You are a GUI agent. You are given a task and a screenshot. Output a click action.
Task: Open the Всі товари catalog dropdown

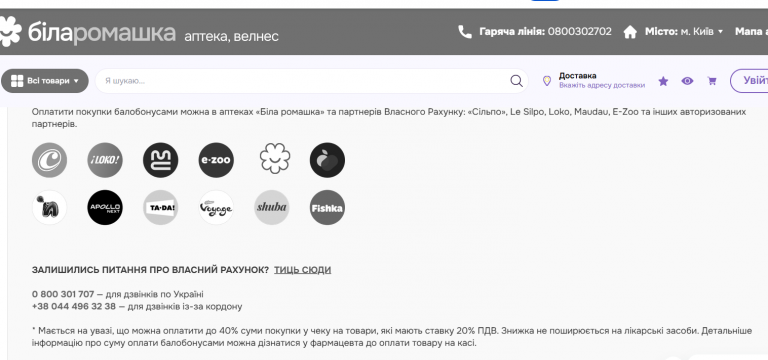(45, 81)
